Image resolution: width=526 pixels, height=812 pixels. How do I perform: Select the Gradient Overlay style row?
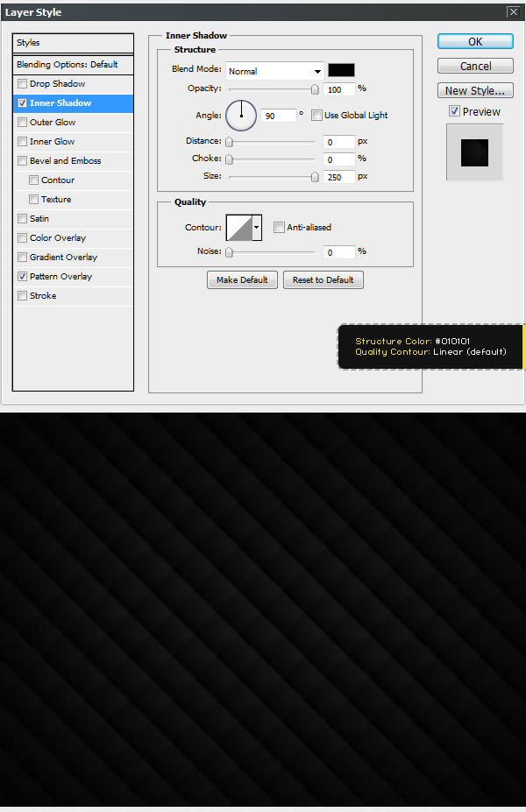pos(73,258)
